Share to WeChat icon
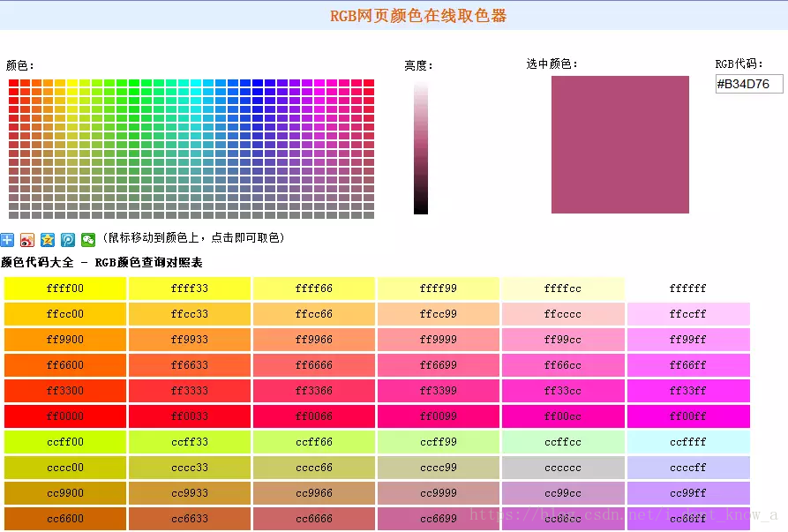The image size is (788, 532). (88, 240)
